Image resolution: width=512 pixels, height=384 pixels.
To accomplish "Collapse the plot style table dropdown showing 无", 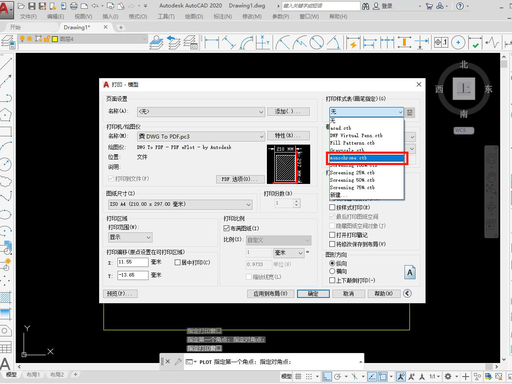I will coord(366,112).
